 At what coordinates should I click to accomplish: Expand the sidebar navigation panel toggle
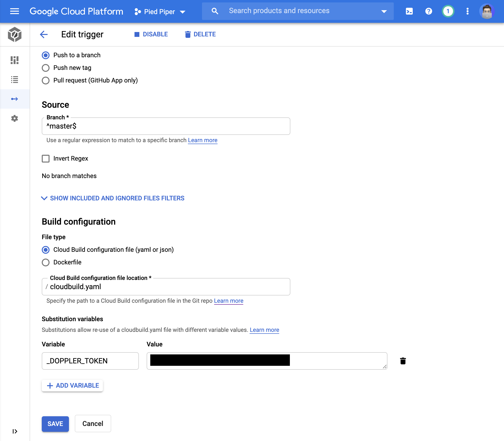15,431
